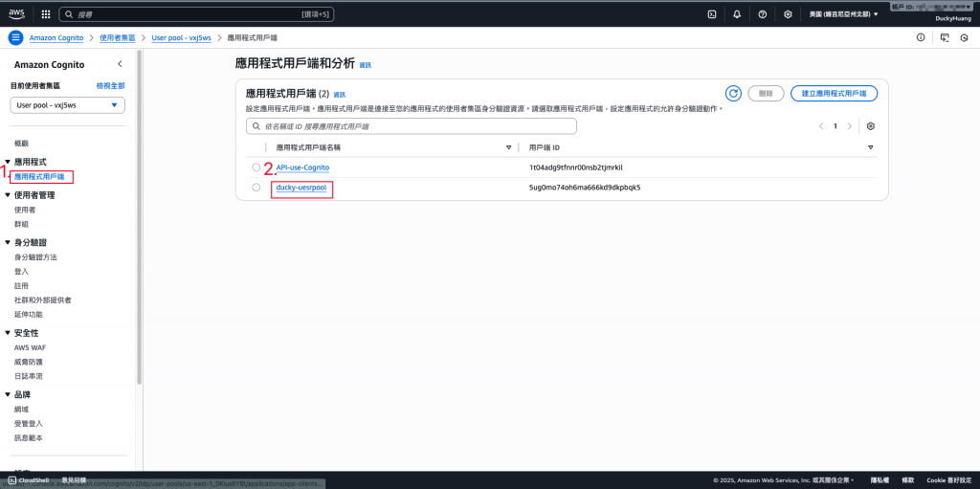This screenshot has height=489, width=980.
Task: Open 日誌串流 in the sidebar
Action: pos(28,376)
